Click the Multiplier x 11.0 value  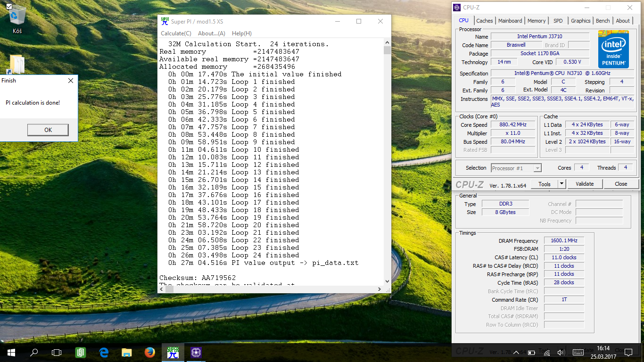[512, 133]
